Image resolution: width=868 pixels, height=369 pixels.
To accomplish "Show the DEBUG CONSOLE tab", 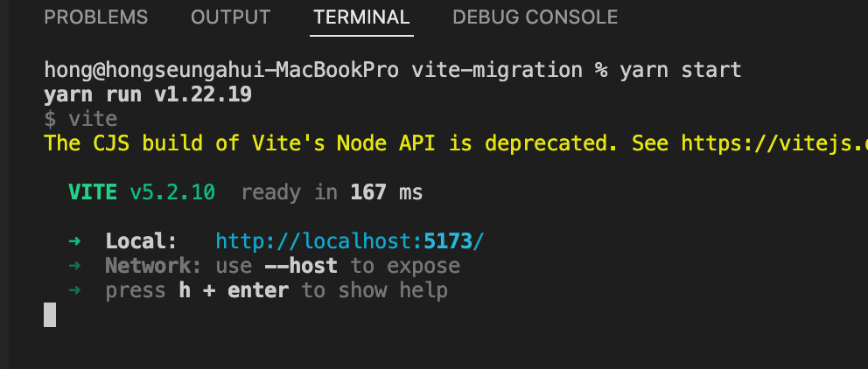I will (535, 17).
